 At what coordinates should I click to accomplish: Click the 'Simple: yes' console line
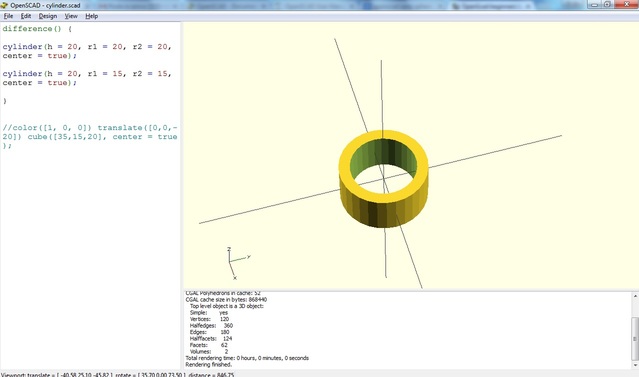(x=209, y=313)
